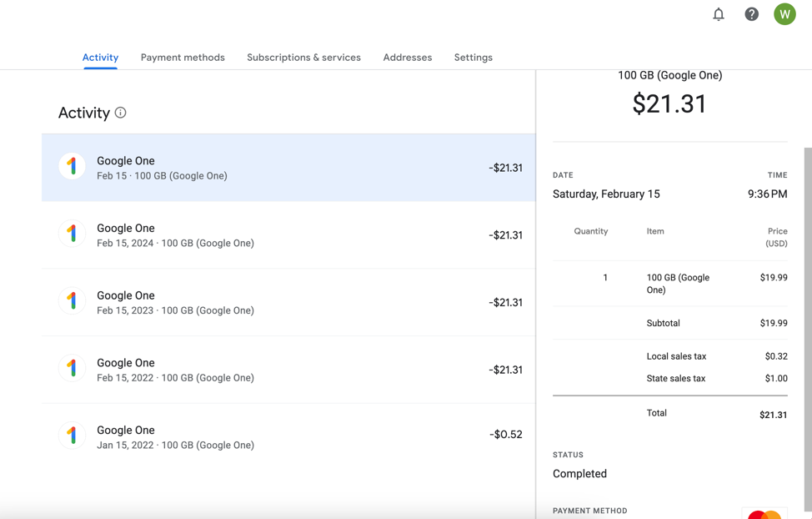
Task: Click Google One icon for Feb 15, 2023
Action: pyautogui.click(x=73, y=301)
